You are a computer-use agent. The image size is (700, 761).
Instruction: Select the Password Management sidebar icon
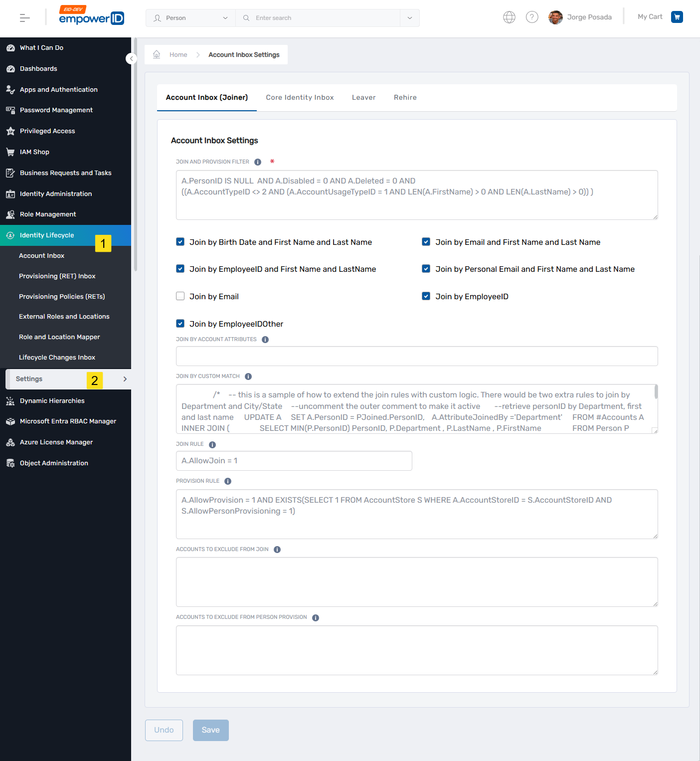coord(11,110)
